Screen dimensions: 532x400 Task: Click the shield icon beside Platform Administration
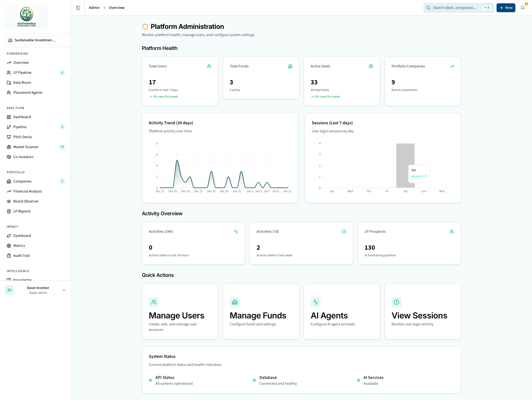pyautogui.click(x=145, y=27)
